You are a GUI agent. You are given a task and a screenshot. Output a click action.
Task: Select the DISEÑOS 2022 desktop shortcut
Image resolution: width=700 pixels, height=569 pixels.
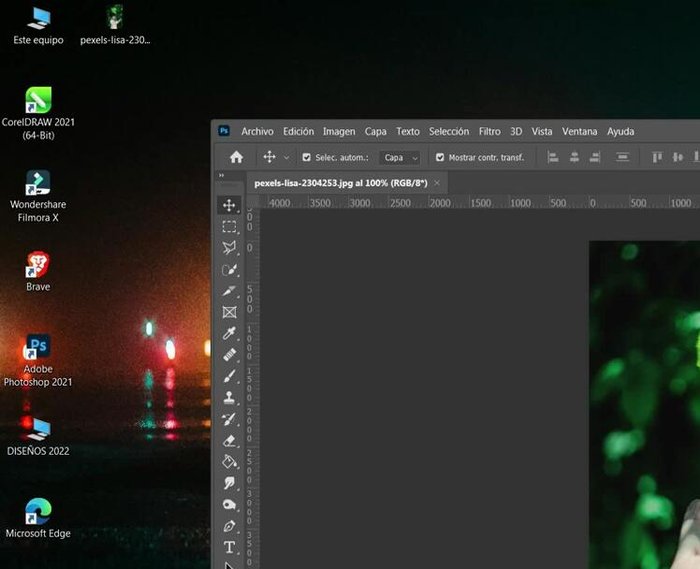click(38, 436)
